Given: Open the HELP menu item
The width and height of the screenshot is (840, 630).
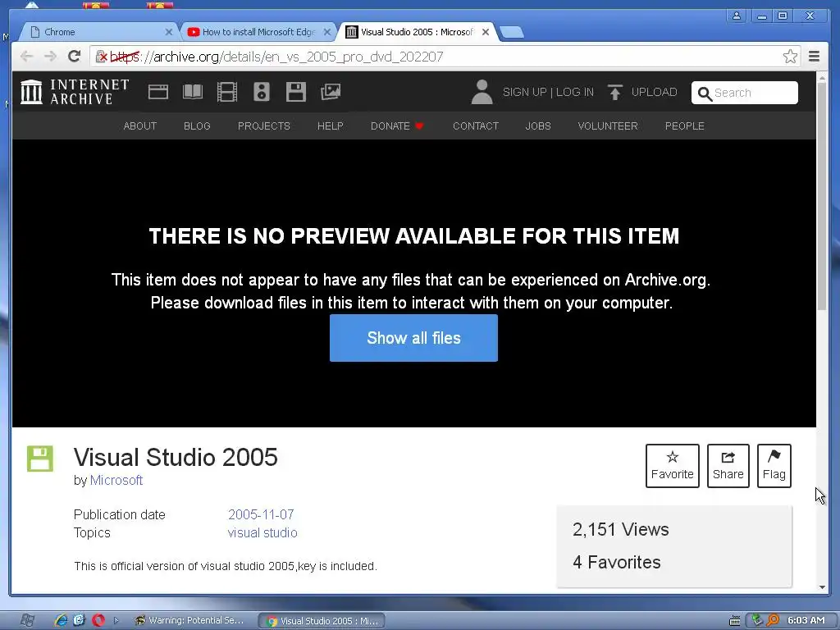Looking at the screenshot, I should pos(330,126).
